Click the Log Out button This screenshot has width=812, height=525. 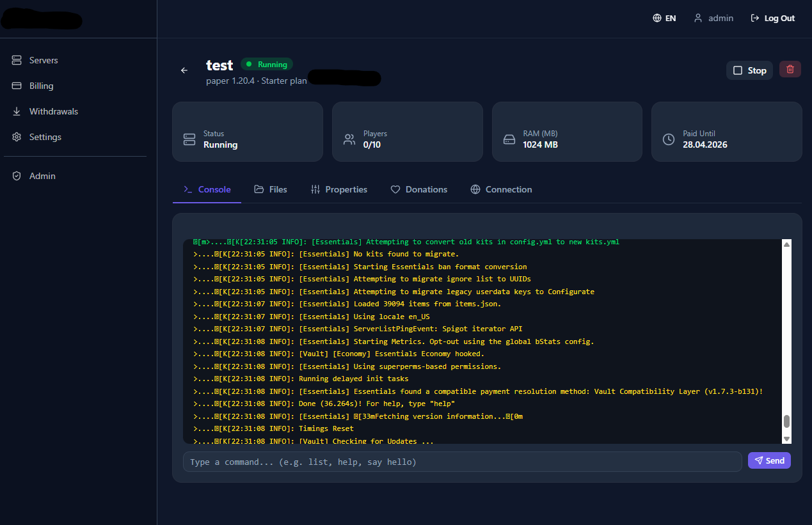(772, 19)
